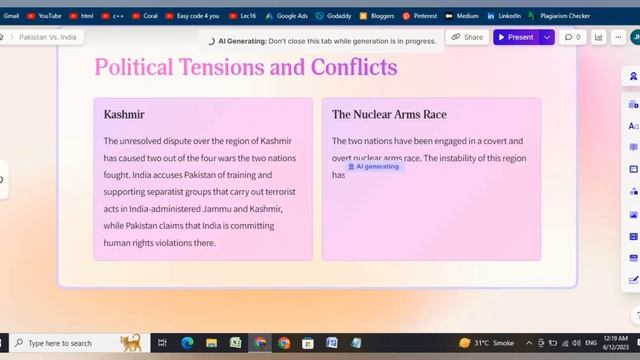Click The Nuclear Arms Race heading
640x360 pixels.
389,114
